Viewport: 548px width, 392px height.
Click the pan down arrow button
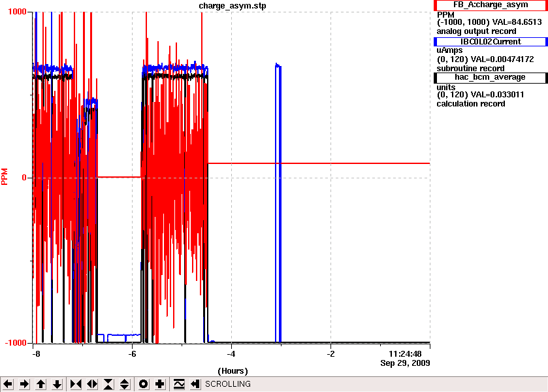pos(57,384)
